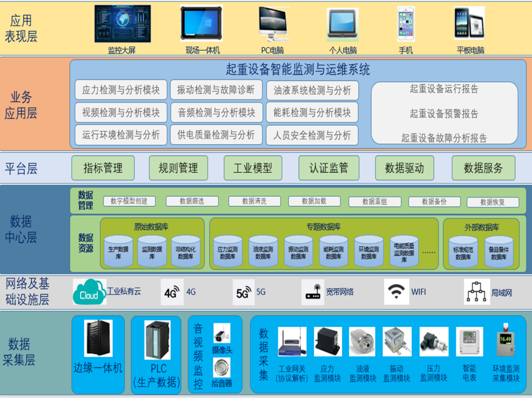Select the 5G network icon
This screenshot has height=398, width=532.
point(244,293)
